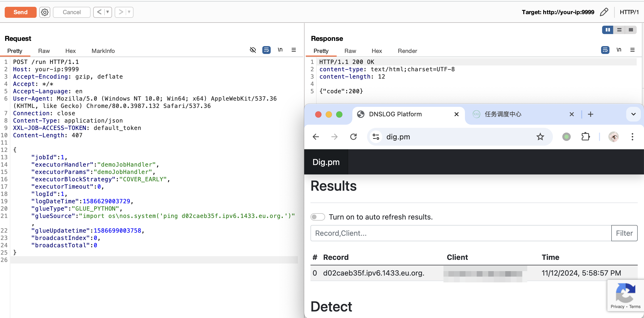The image size is (644, 318).
Task: Open request pane hamburger options menu
Action: [294, 50]
